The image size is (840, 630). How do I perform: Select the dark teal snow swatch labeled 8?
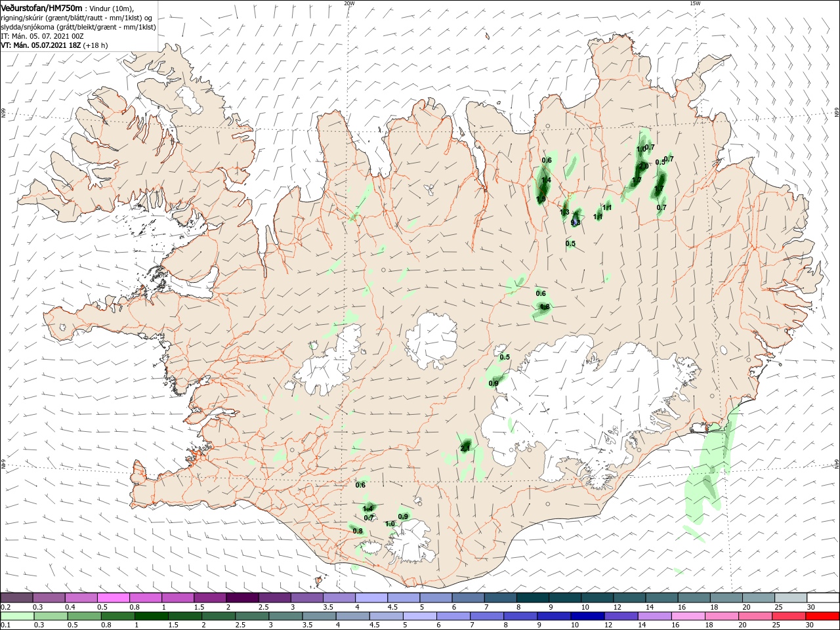pyautogui.click(x=532, y=598)
